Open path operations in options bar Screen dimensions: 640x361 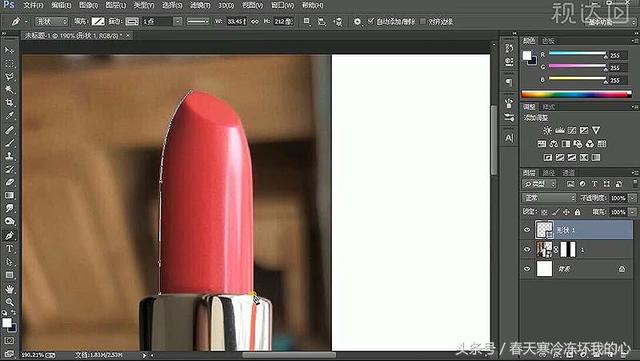point(307,21)
